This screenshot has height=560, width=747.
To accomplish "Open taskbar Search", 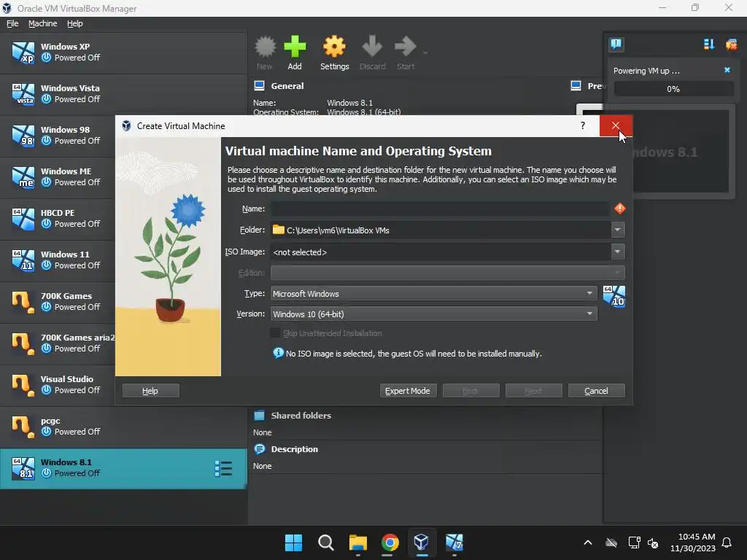I will [x=326, y=542].
